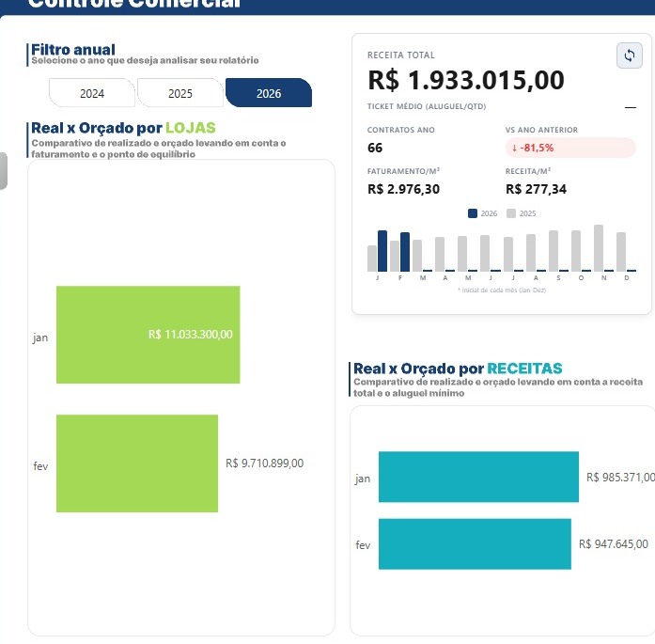This screenshot has width=655, height=644.
Task: Click the R$ 9.710.899,00 label beside fev bar
Action: [264, 463]
